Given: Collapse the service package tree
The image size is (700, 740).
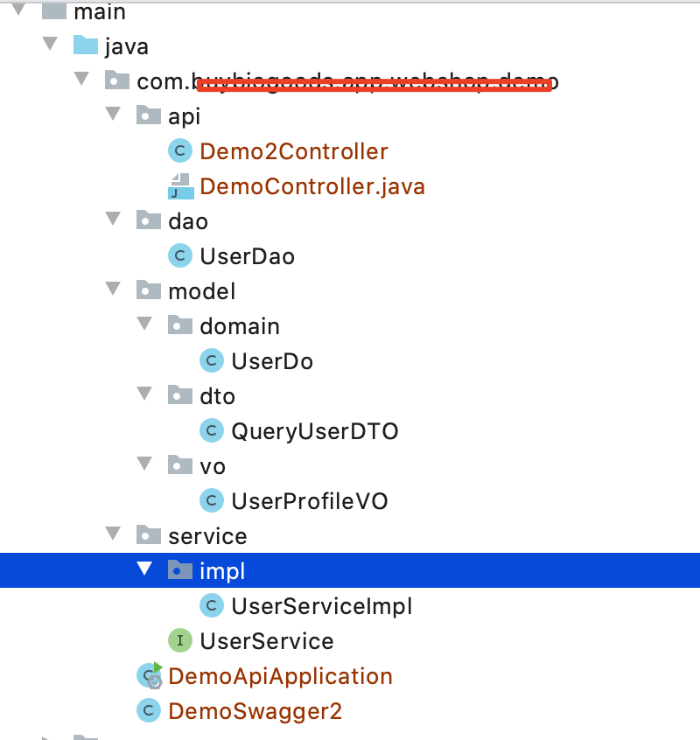Looking at the screenshot, I should pos(113,534).
